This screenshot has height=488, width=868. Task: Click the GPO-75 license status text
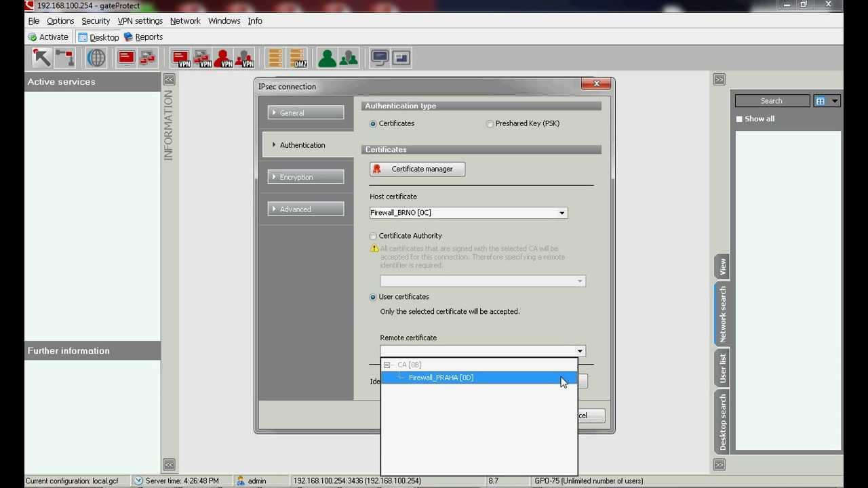(x=589, y=481)
